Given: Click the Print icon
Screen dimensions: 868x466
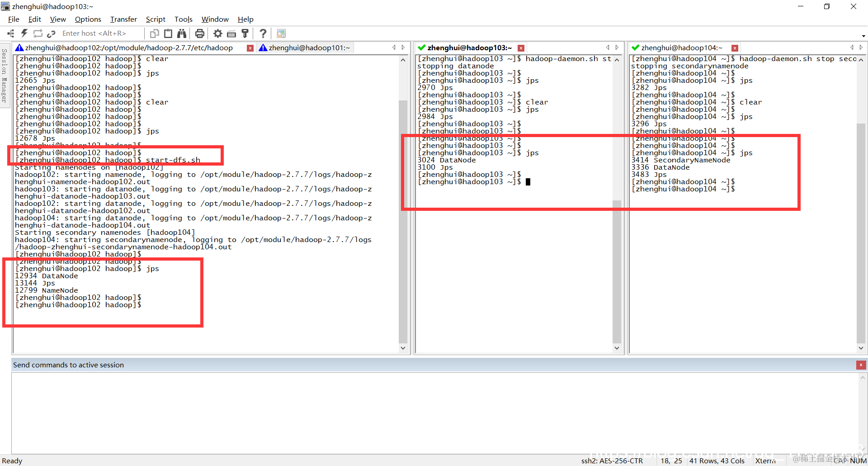Looking at the screenshot, I should click(x=200, y=33).
